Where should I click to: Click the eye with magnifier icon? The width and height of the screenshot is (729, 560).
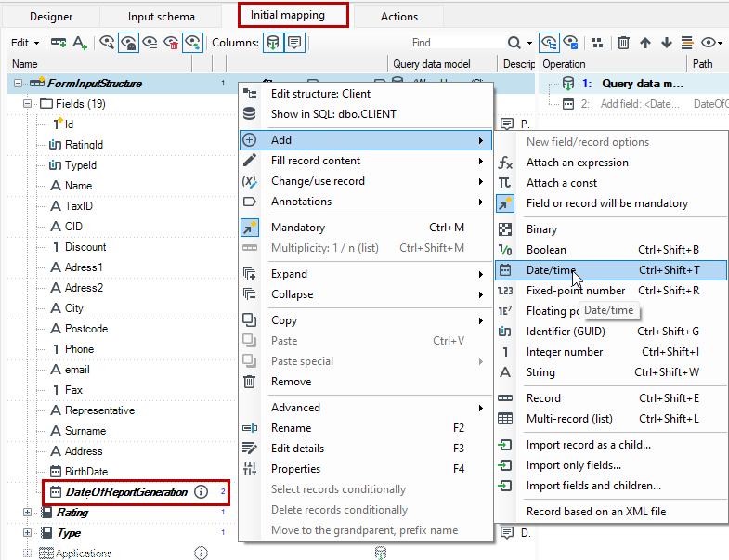tap(107, 43)
